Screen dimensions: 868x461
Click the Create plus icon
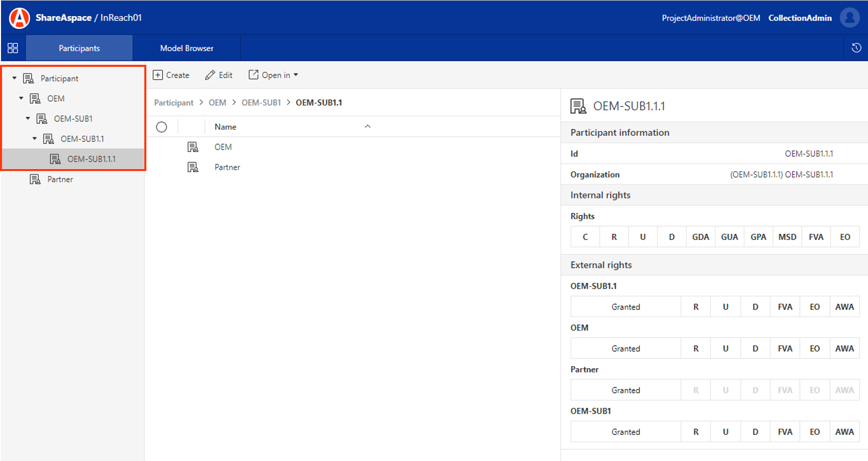coord(158,75)
